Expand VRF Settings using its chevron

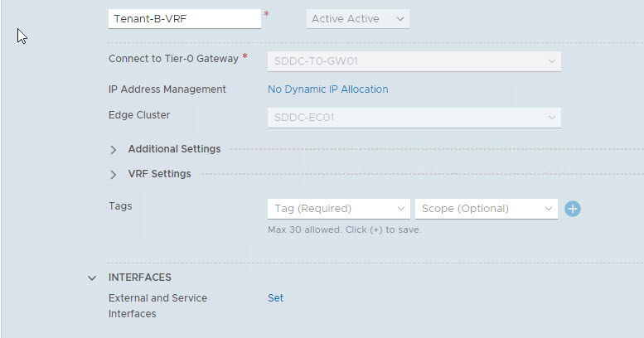click(114, 175)
